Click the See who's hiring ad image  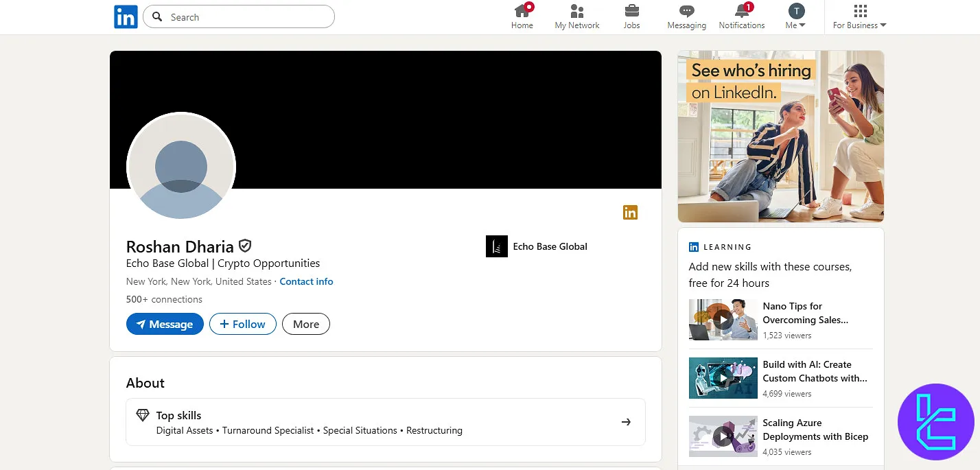pos(781,137)
